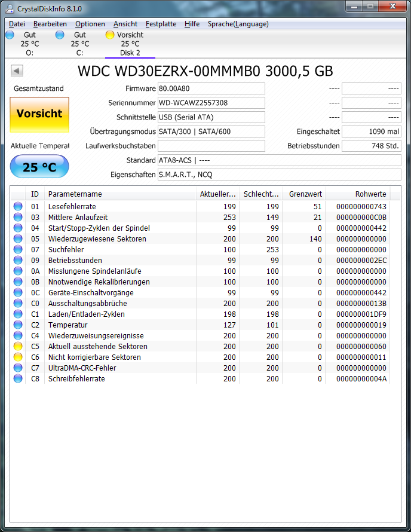
Task: Click the Eigenschaften field S.M.A.R.T., NCQ
Action: coord(280,175)
